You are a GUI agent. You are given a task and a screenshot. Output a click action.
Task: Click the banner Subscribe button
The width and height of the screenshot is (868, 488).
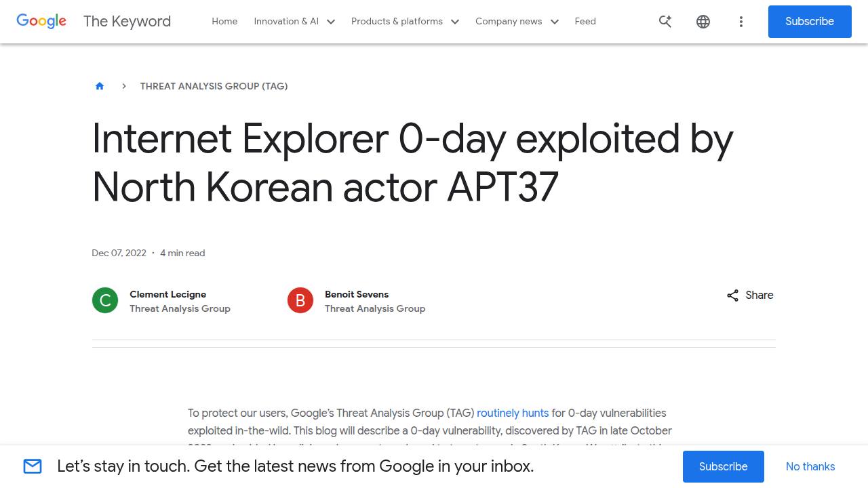(724, 466)
